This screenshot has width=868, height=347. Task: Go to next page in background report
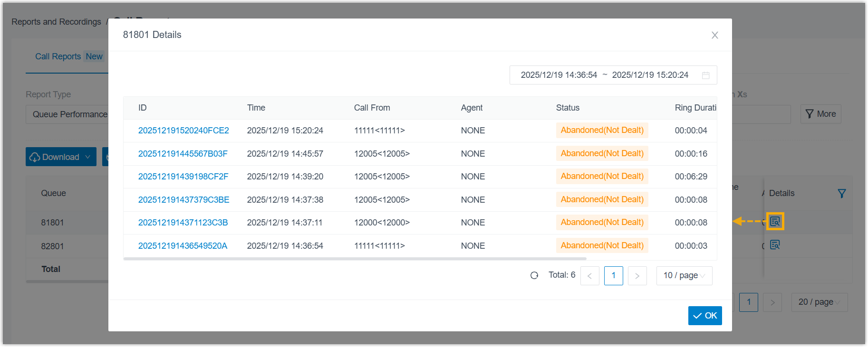(x=772, y=302)
